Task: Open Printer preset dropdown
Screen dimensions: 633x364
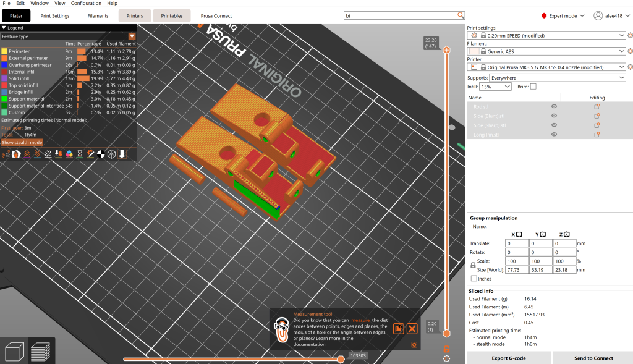Action: click(546, 67)
